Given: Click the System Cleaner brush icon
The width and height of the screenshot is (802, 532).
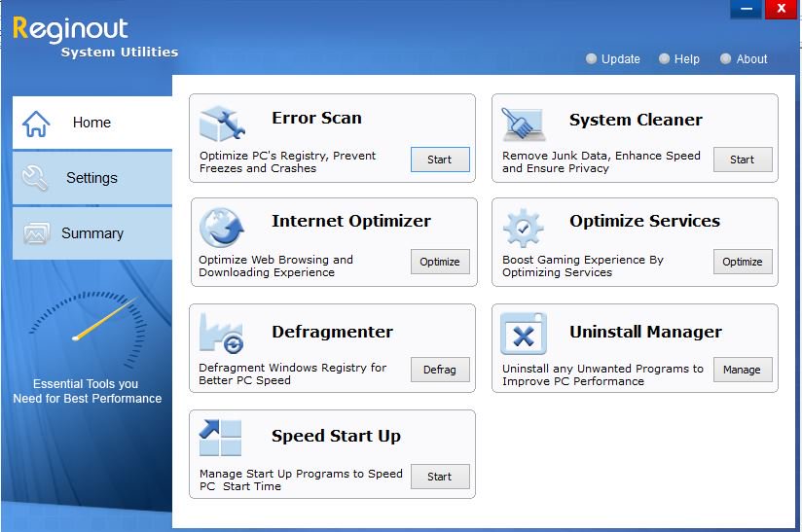Looking at the screenshot, I should click(524, 124).
